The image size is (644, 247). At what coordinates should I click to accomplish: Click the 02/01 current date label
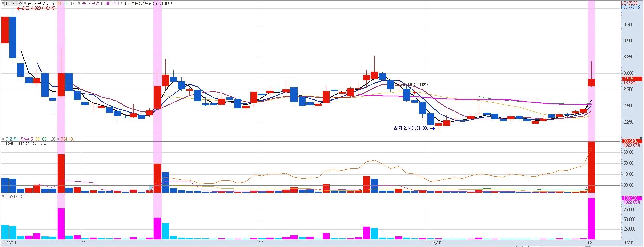pyautogui.click(x=629, y=243)
